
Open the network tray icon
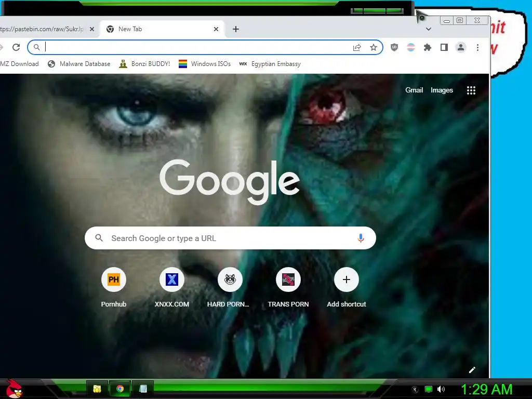pos(429,389)
